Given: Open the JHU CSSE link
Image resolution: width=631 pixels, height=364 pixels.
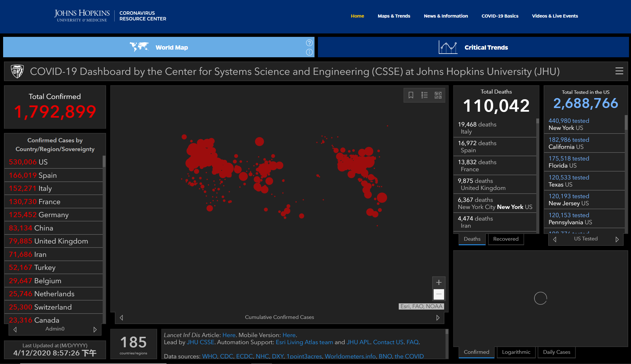Looking at the screenshot, I should pyautogui.click(x=200, y=342).
